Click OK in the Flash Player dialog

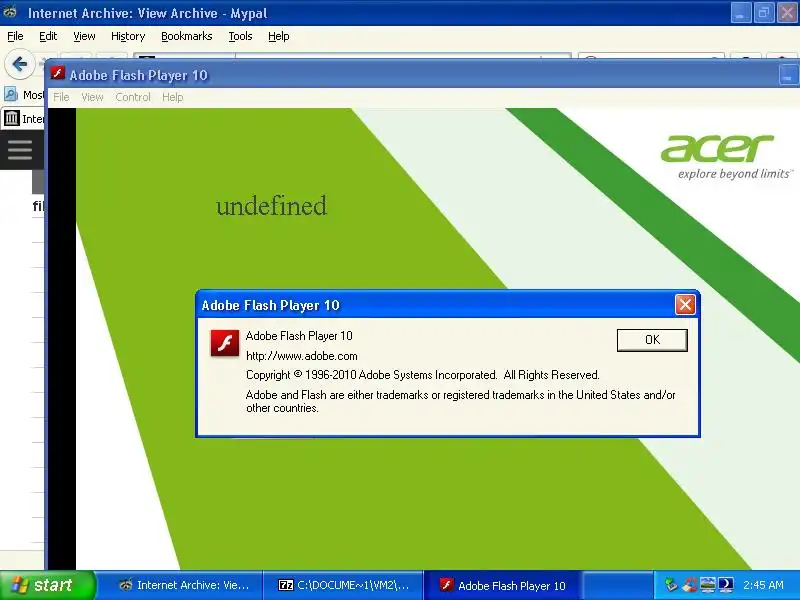click(x=652, y=340)
